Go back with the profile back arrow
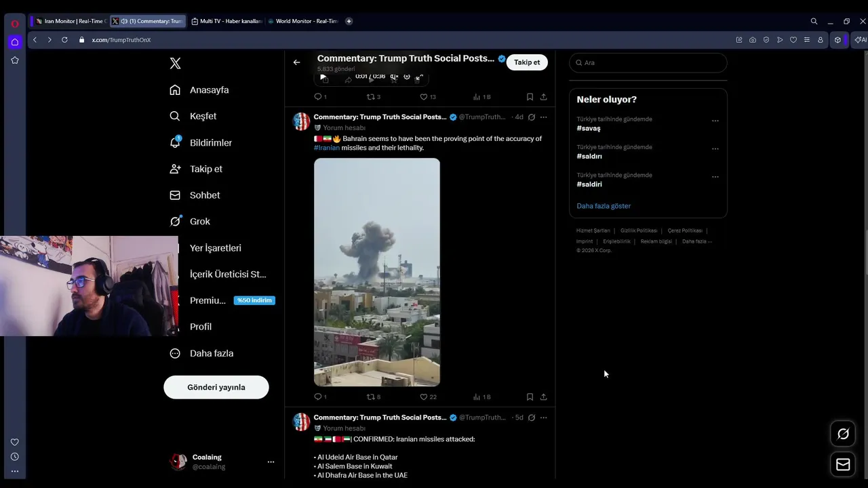Viewport: 868px width, 488px height. click(296, 62)
